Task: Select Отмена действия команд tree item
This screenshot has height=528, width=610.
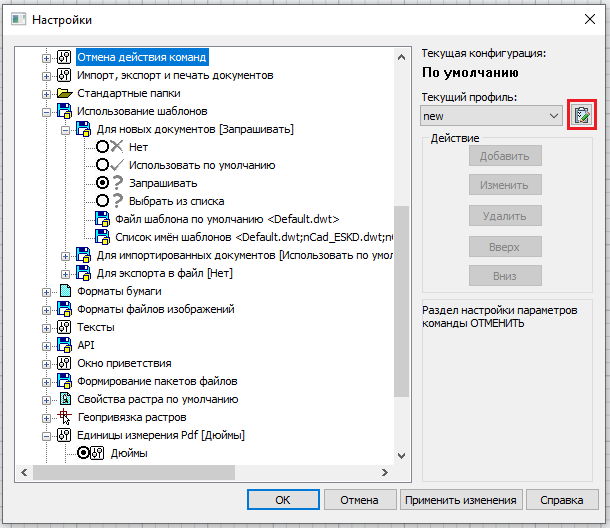Action: tap(142, 57)
